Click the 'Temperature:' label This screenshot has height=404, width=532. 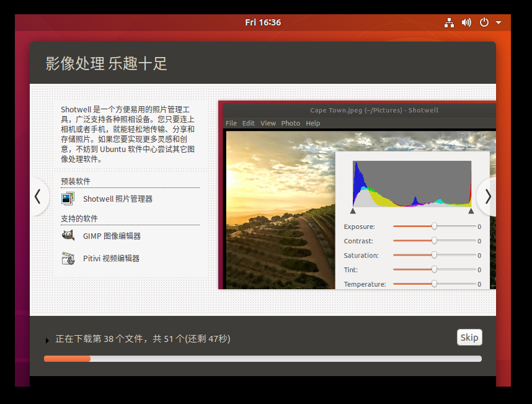[365, 284]
